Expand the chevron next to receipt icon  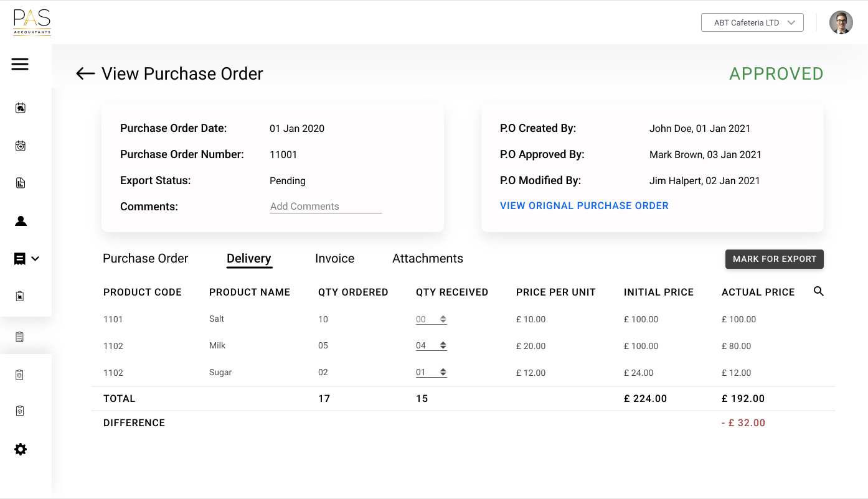(x=35, y=259)
